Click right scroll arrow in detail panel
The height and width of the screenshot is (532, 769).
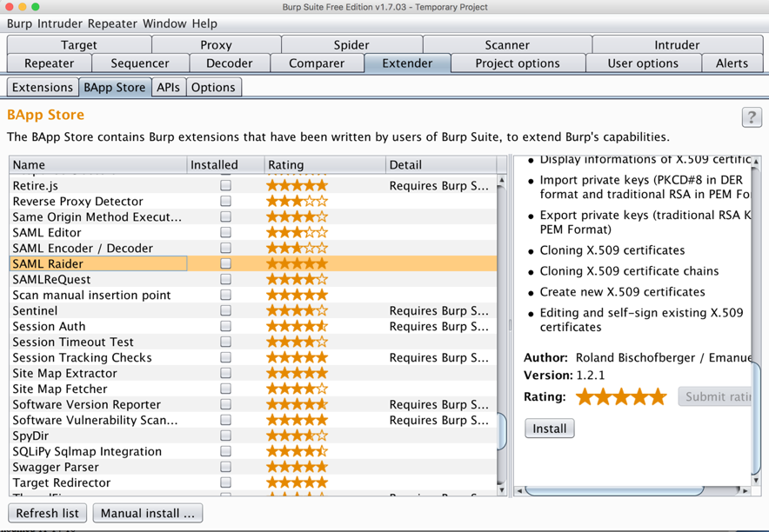744,491
